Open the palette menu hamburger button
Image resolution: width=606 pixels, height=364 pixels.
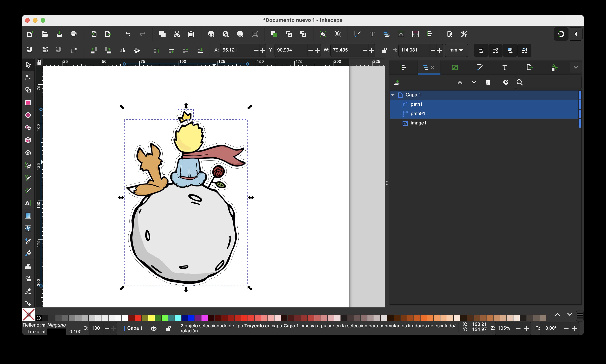point(580,316)
